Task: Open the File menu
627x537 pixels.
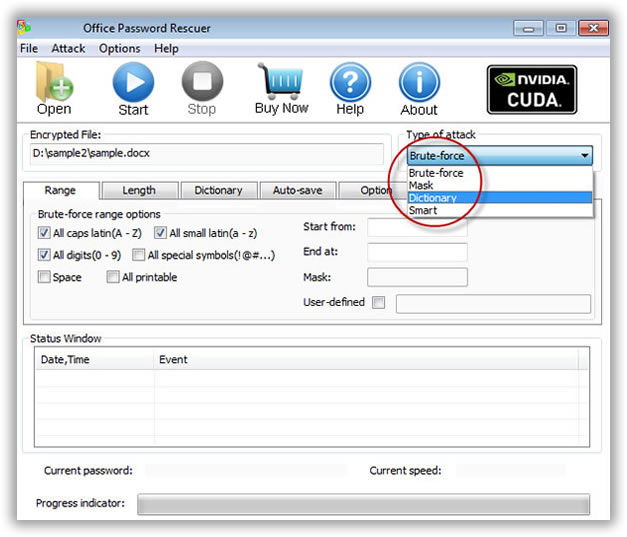Action: click(29, 48)
